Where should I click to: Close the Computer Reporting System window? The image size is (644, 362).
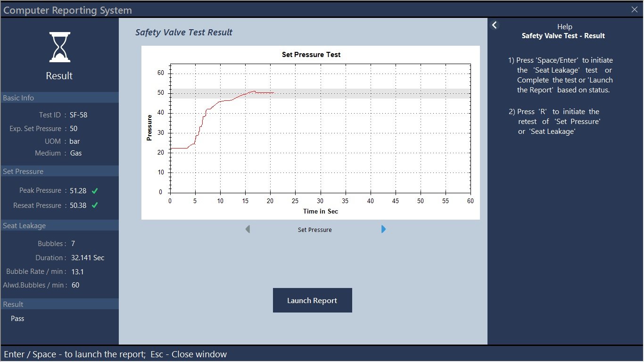pos(634,9)
